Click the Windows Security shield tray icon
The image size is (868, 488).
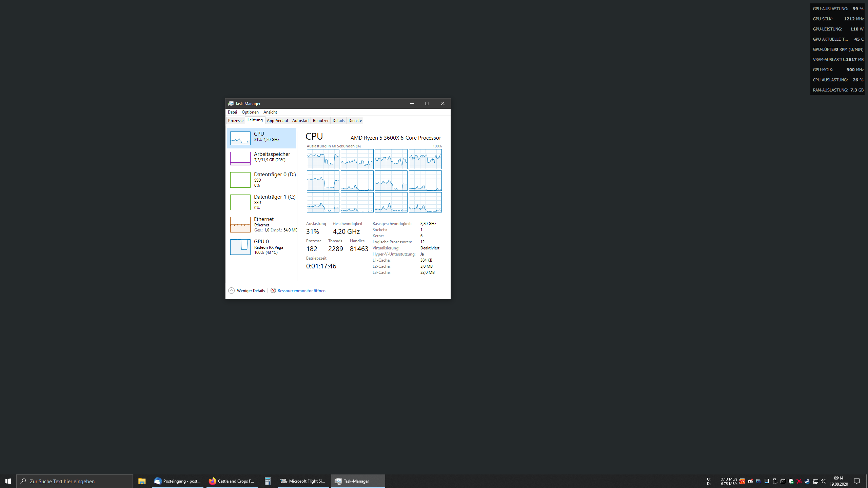791,481
